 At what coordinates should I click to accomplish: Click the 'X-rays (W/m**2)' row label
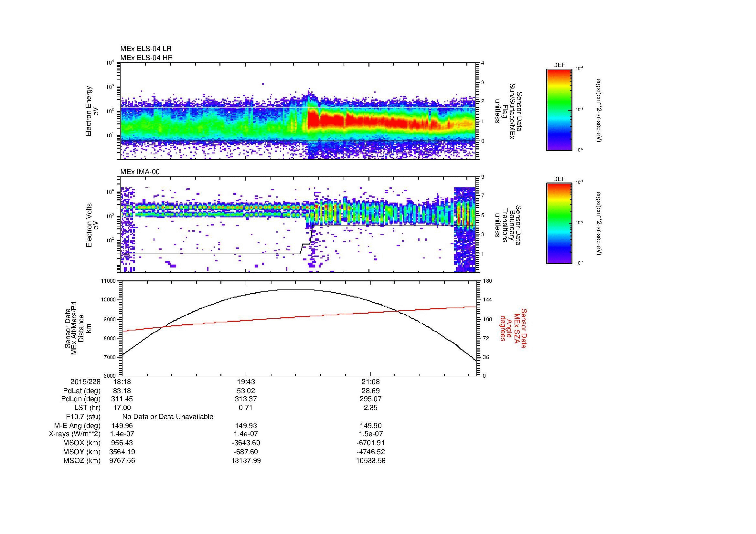tap(75, 434)
